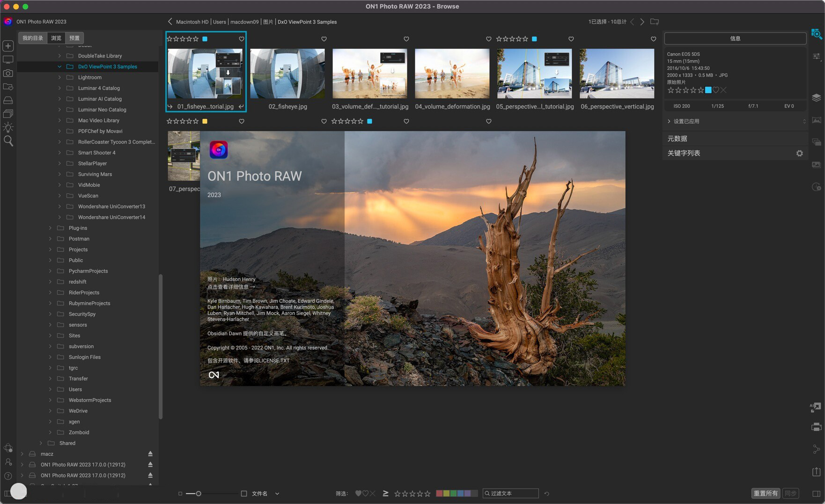Open the 设置已应用 up-down stepper menu
The image size is (825, 504).
point(804,121)
